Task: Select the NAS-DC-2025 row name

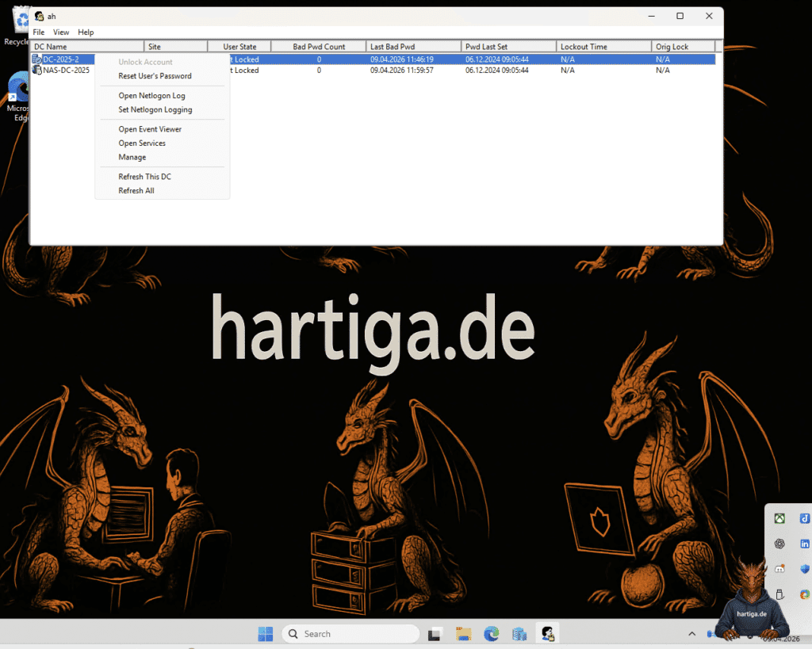Action: (67, 70)
